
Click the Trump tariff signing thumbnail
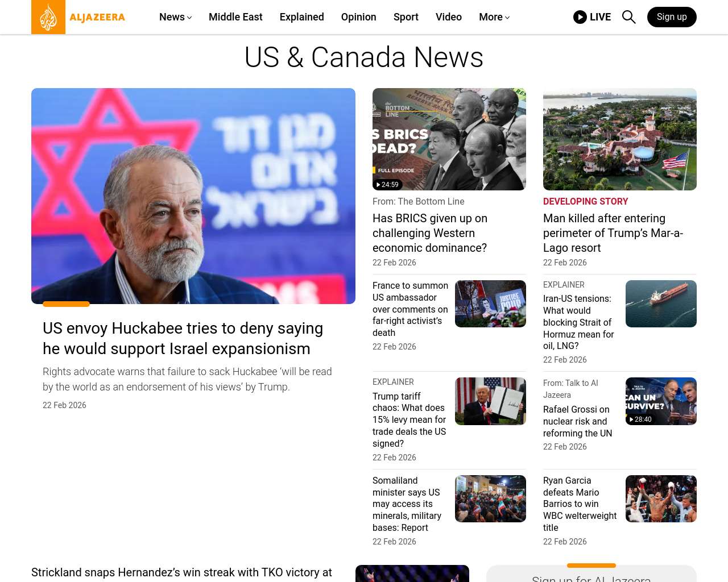click(490, 401)
